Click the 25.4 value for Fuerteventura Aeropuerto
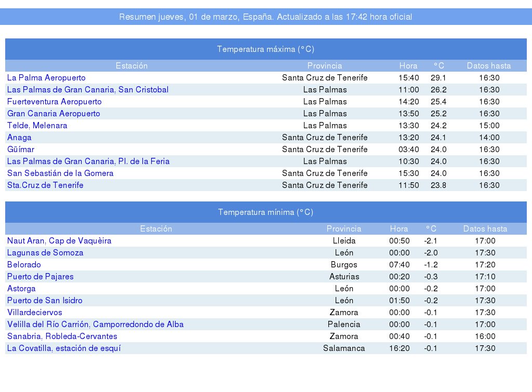This screenshot has height=392, width=532. click(x=438, y=101)
